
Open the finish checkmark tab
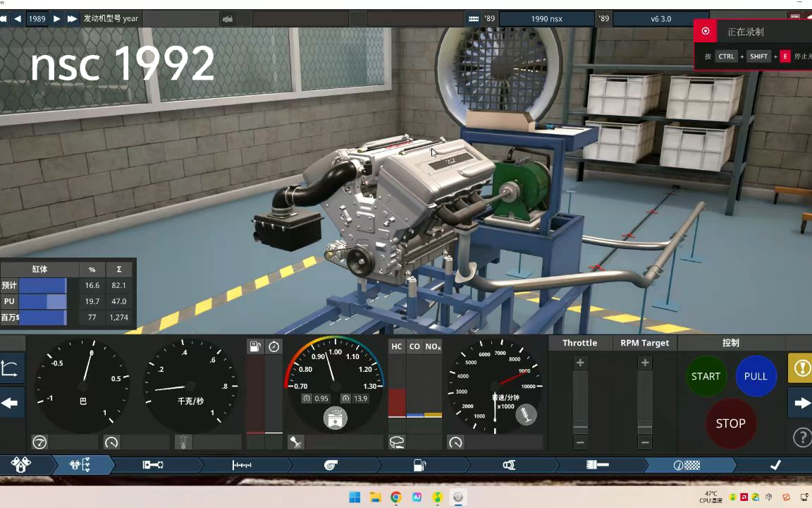(x=775, y=465)
